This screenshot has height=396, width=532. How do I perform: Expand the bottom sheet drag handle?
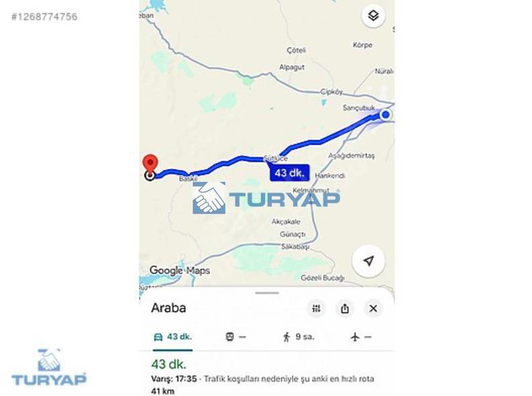click(x=267, y=293)
